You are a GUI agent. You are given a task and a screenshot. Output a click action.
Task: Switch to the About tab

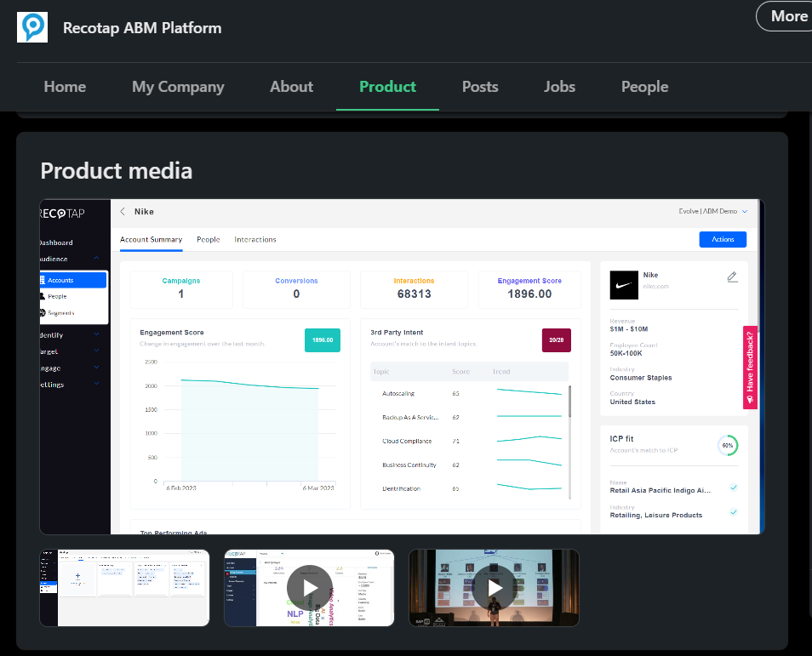tap(291, 87)
